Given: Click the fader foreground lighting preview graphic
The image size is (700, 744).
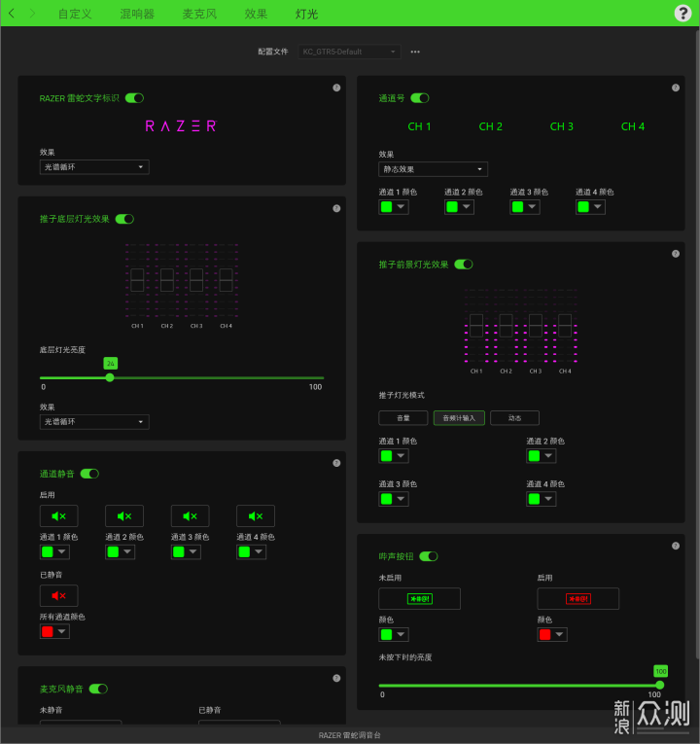Looking at the screenshot, I should (521, 332).
